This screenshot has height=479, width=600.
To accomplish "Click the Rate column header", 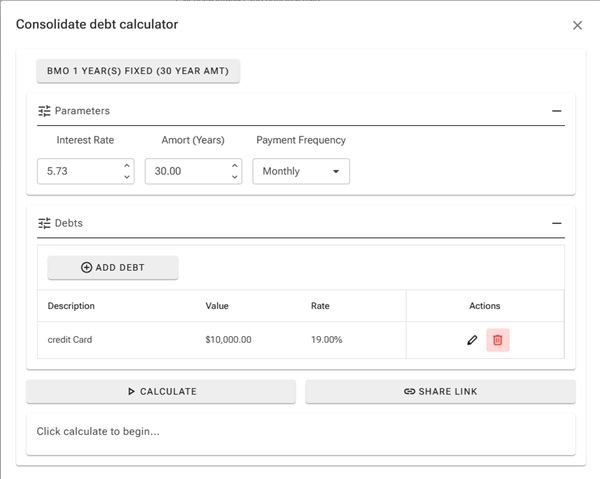I will (320, 306).
